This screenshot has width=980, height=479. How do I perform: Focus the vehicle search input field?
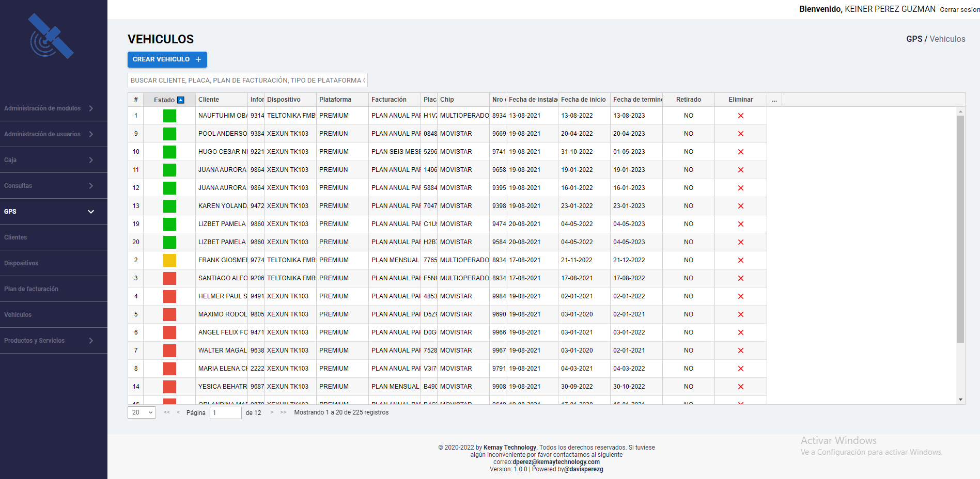pyautogui.click(x=247, y=81)
